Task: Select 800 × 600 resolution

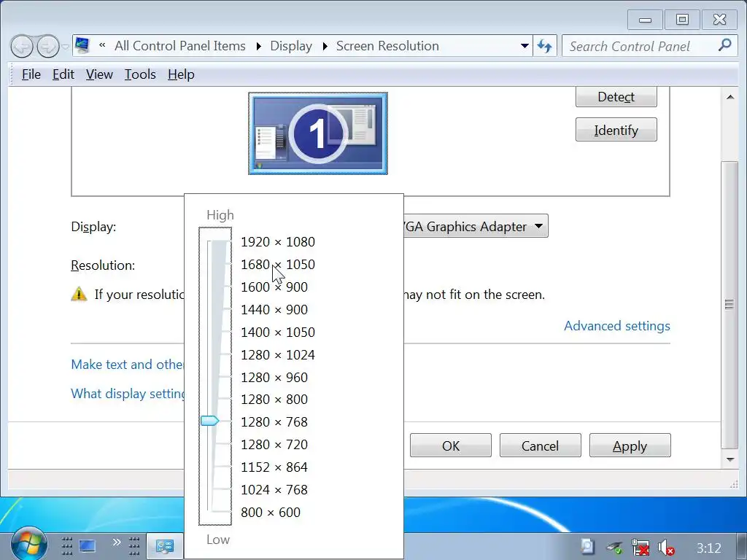Action: (x=271, y=513)
